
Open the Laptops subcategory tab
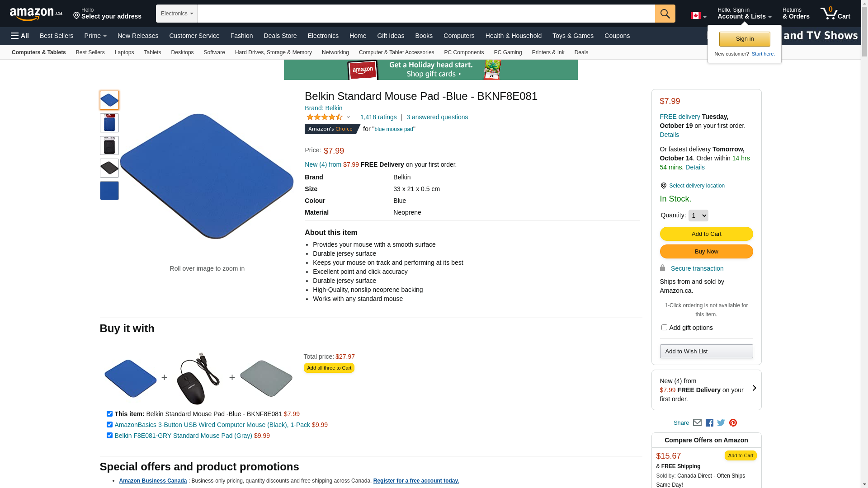124,52
